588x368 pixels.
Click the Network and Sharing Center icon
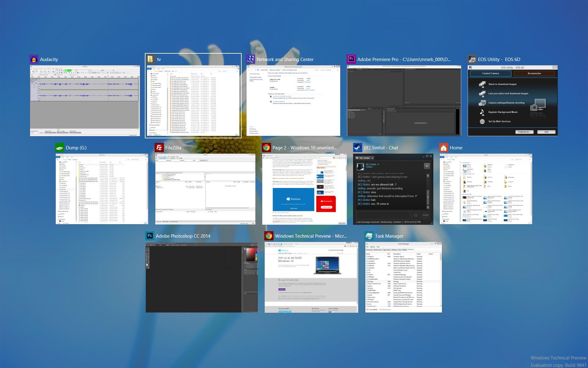[251, 59]
